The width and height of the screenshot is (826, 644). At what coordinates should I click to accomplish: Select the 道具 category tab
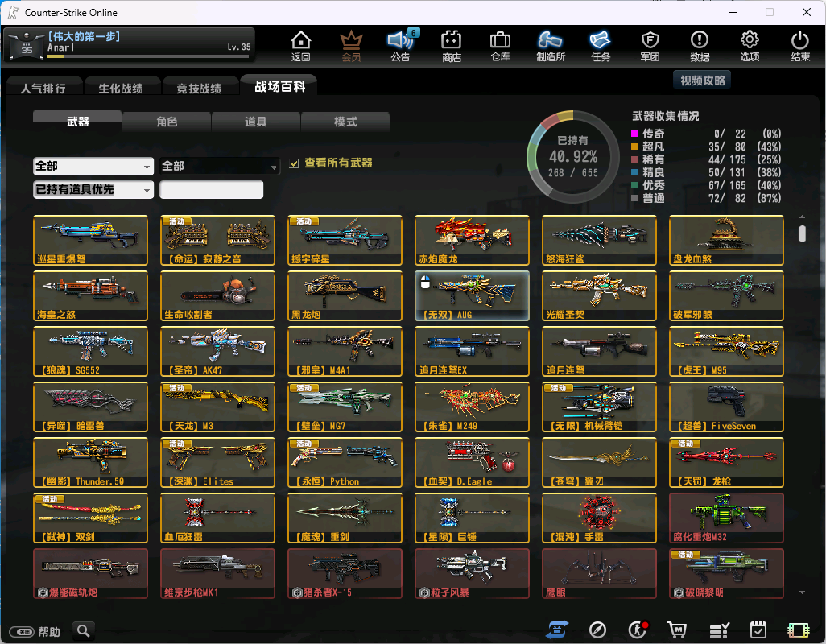pos(255,122)
